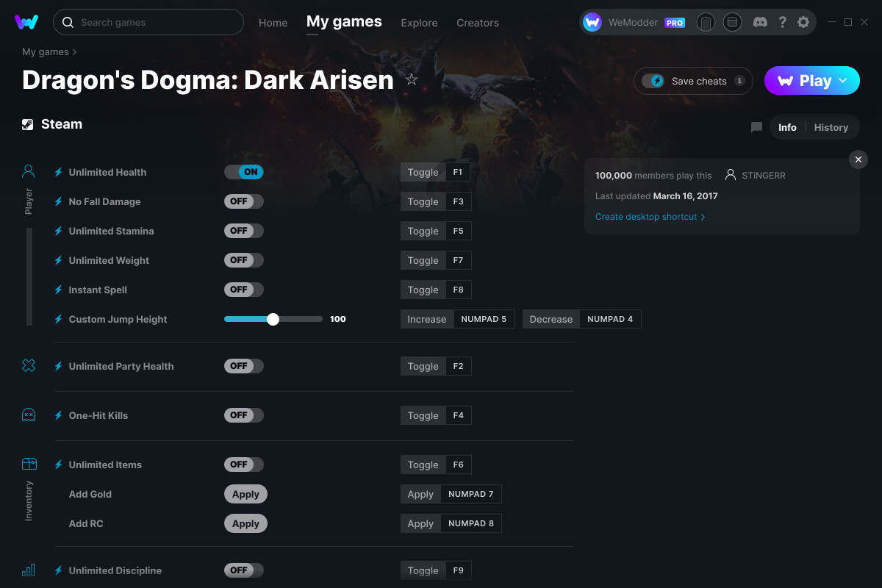Apply the Add RC cheat
The height and width of the screenshot is (588, 882).
[x=245, y=523]
